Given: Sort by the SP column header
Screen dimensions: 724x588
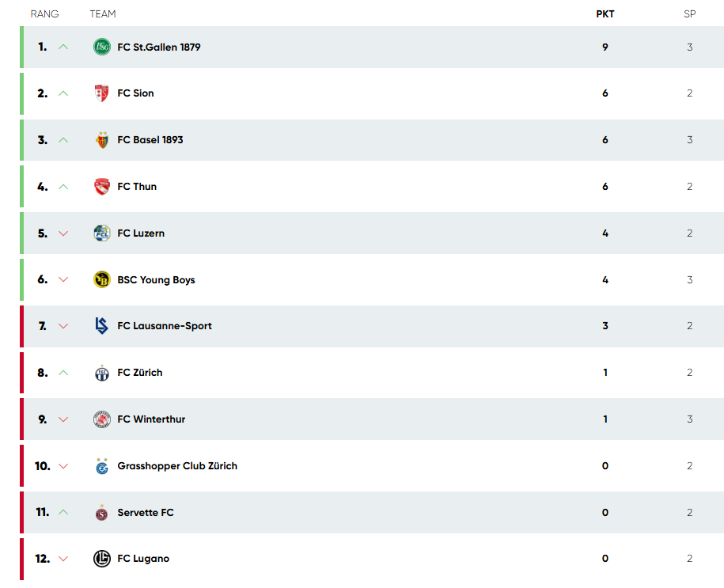Looking at the screenshot, I should point(689,14).
